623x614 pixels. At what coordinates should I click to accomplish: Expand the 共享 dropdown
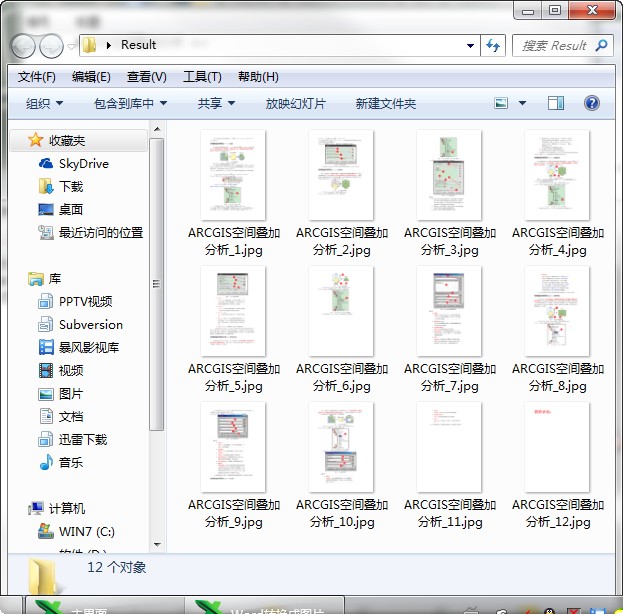[216, 104]
